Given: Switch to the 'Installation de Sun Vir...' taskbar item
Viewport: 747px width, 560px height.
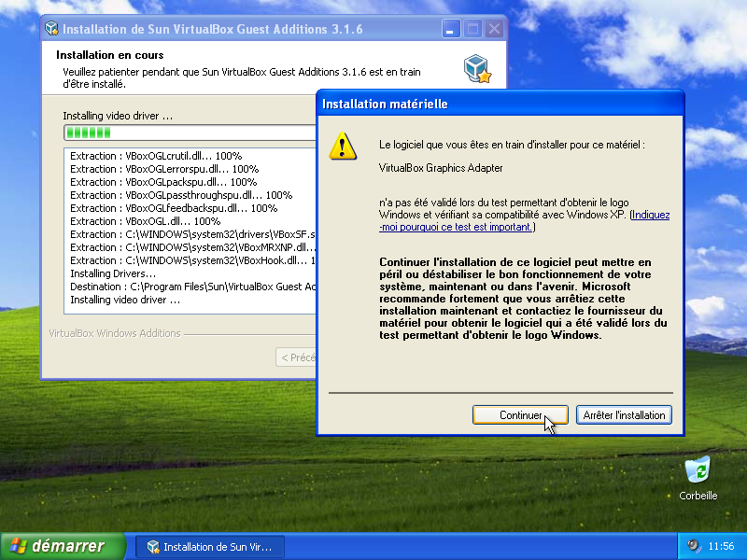Looking at the screenshot, I should pyautogui.click(x=210, y=547).
